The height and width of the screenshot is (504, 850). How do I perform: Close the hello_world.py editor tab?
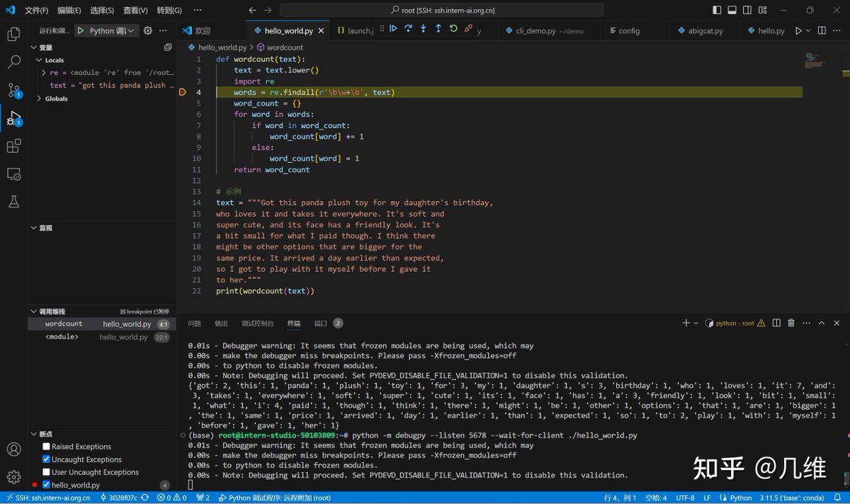(x=322, y=30)
